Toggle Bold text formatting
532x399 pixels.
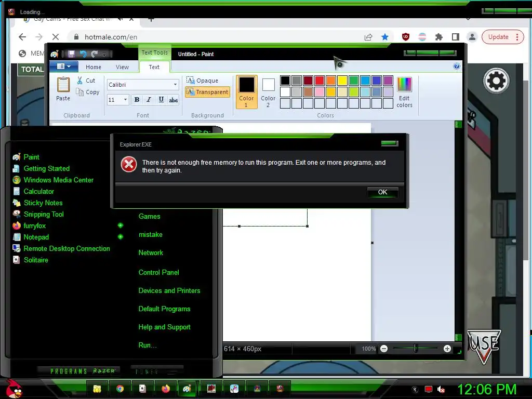click(x=137, y=99)
